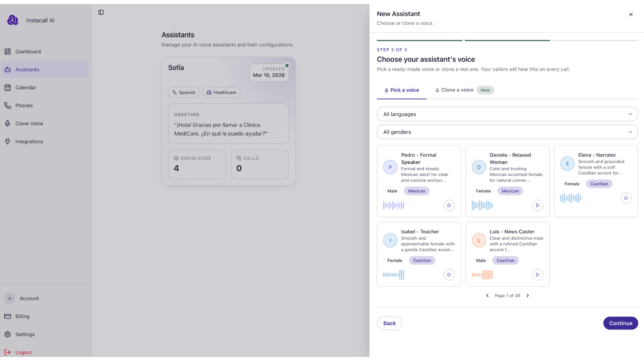This screenshot has width=644, height=361.
Task: Open Dashboard from the sidebar
Action: point(28,51)
